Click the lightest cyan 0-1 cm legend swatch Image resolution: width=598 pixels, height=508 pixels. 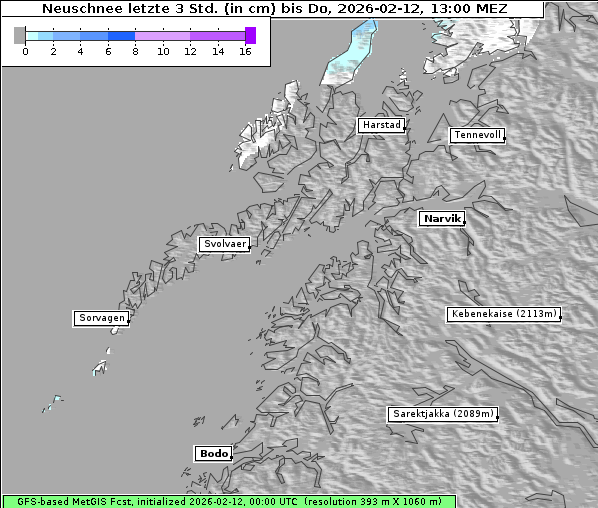pos(32,36)
